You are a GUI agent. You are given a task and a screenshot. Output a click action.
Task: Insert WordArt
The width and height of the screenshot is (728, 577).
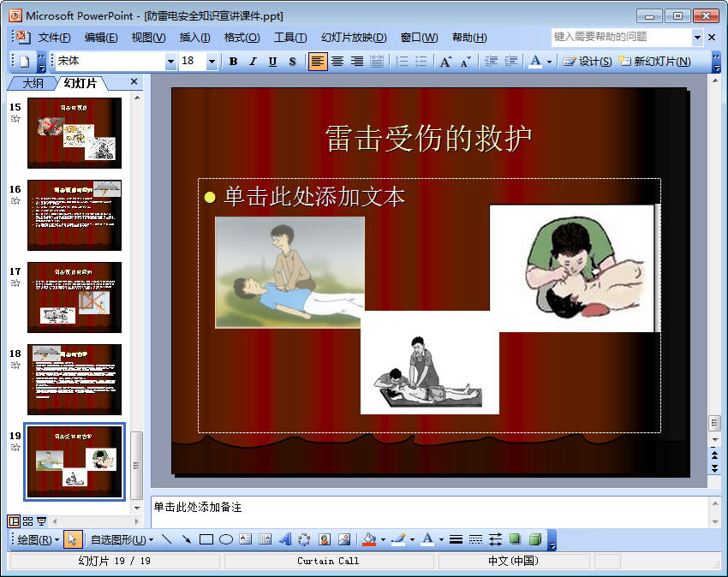284,539
